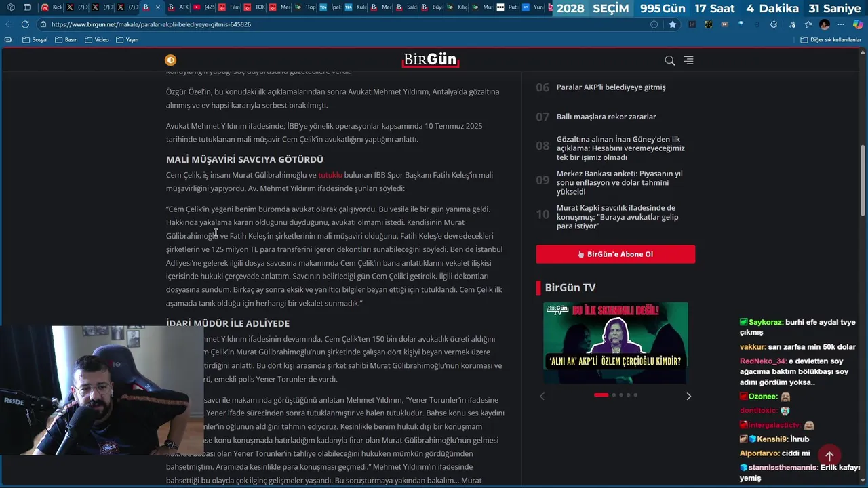Viewport: 868px width, 488px height.
Task: Click the fast-forward extension icon
Action: pyautogui.click(x=725, y=24)
